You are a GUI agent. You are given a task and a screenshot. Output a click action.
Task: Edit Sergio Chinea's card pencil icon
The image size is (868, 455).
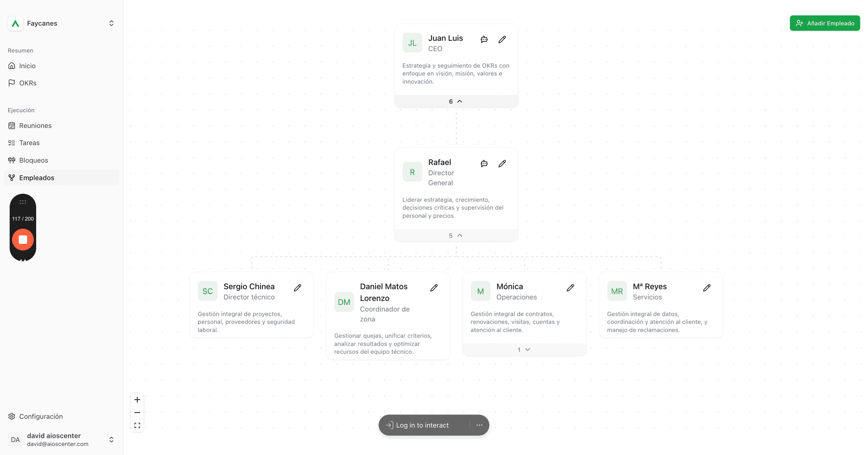(x=297, y=288)
